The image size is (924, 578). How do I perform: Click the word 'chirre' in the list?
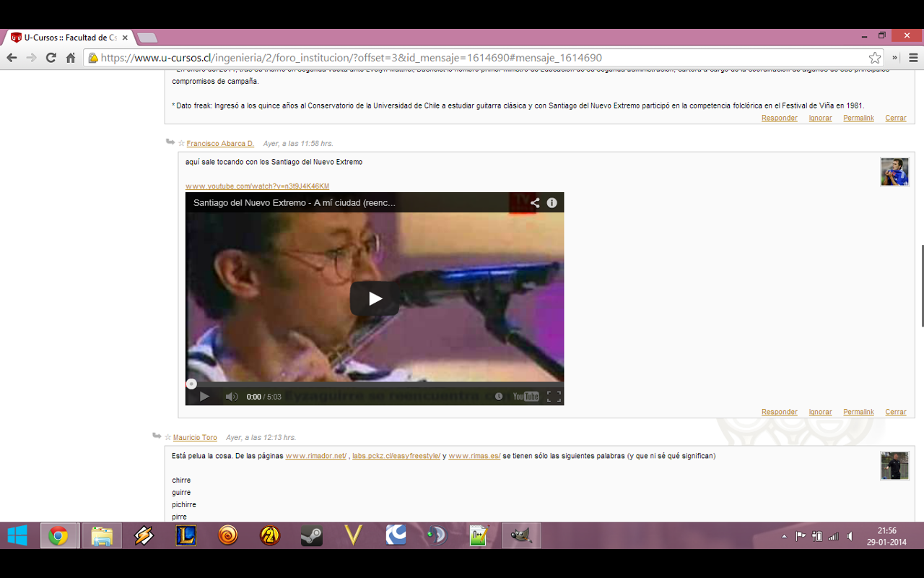click(181, 480)
